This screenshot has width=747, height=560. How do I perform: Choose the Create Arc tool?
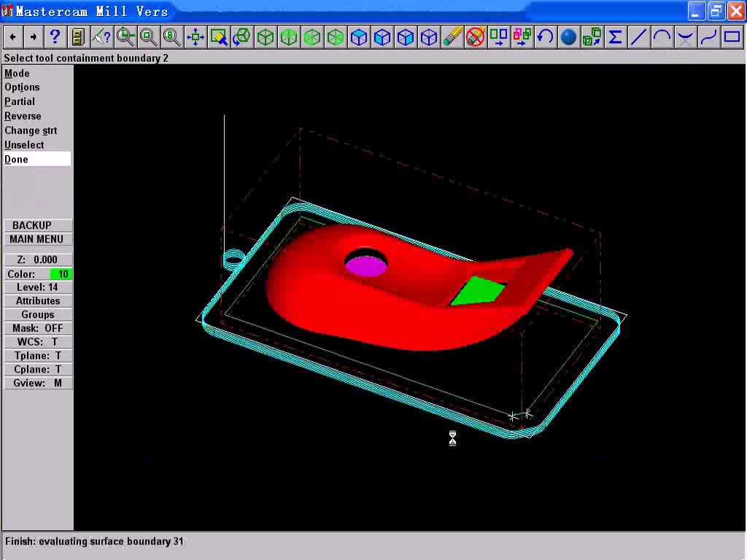662,36
